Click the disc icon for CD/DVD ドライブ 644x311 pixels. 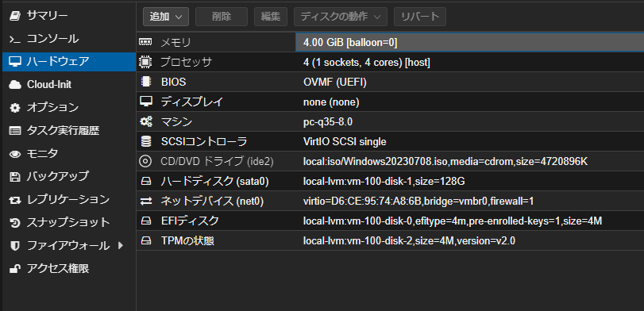coord(145,161)
